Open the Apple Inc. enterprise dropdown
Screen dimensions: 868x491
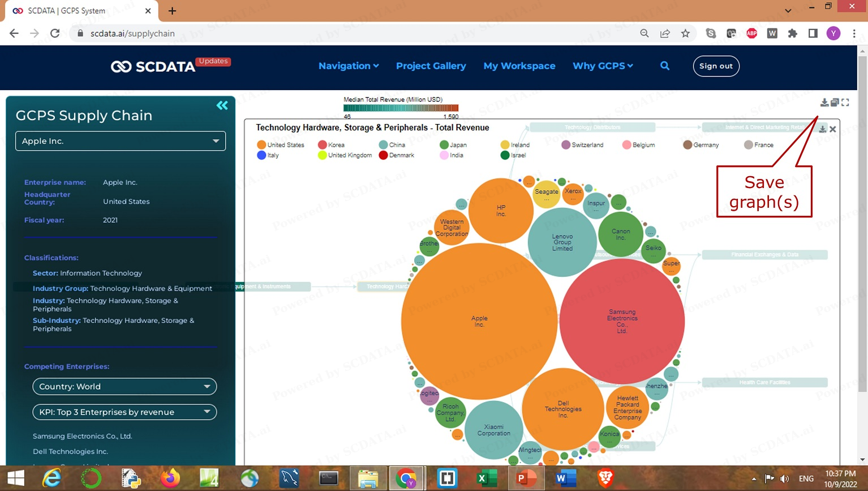pyautogui.click(x=121, y=141)
